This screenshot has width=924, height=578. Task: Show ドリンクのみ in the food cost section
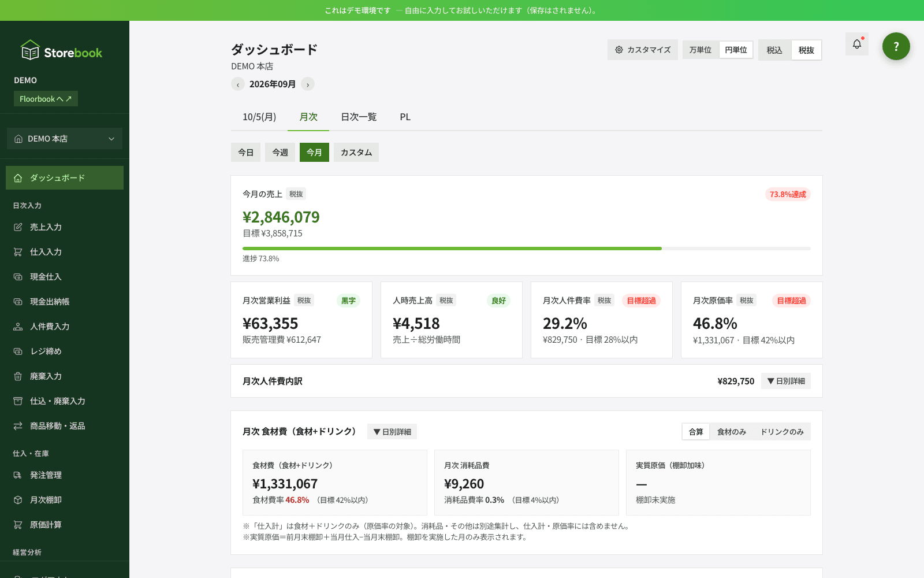(x=782, y=432)
